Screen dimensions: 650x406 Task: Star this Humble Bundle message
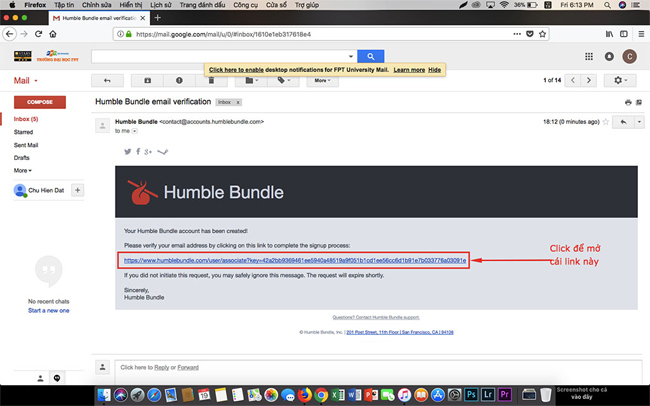pyautogui.click(x=606, y=122)
